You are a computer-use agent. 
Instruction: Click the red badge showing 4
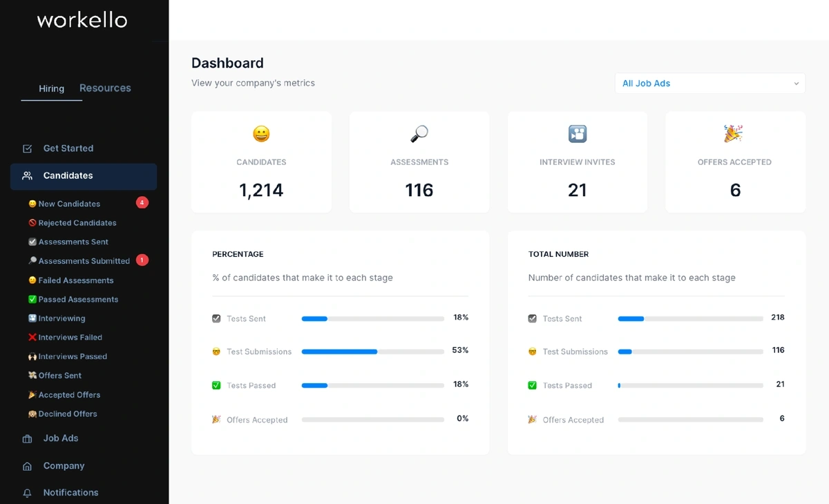pyautogui.click(x=142, y=202)
